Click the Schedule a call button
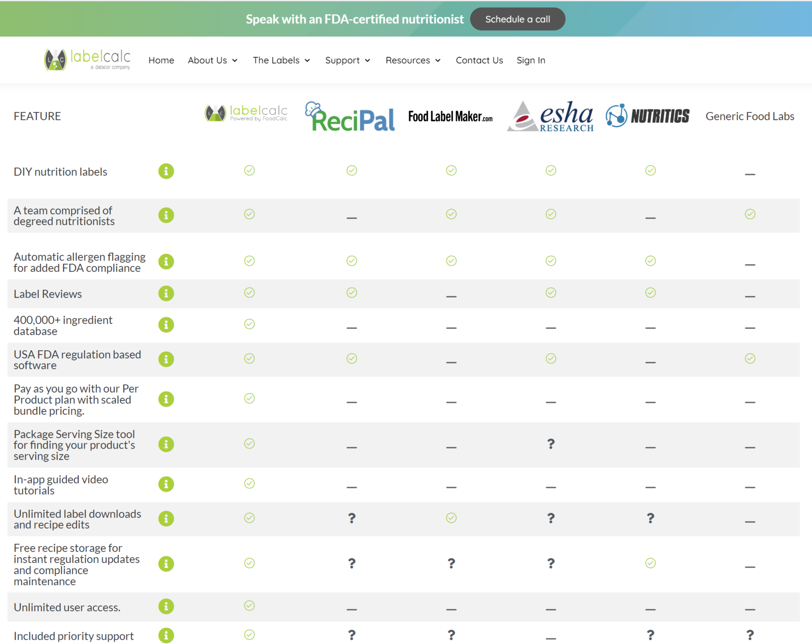The image size is (812, 644). [x=518, y=19]
